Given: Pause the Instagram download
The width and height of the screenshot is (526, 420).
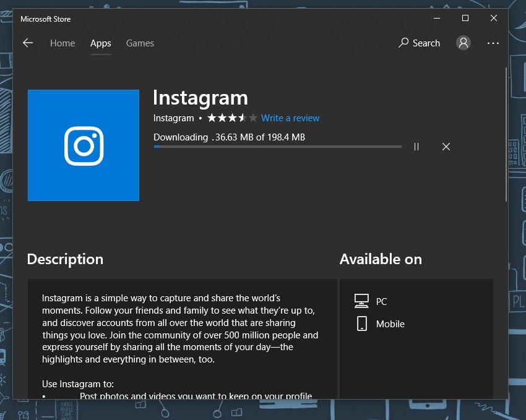Looking at the screenshot, I should click(x=416, y=147).
